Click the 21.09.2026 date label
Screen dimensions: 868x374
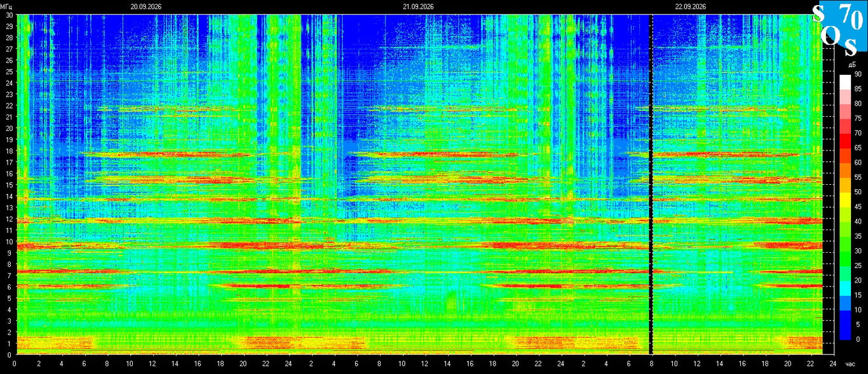tap(418, 6)
